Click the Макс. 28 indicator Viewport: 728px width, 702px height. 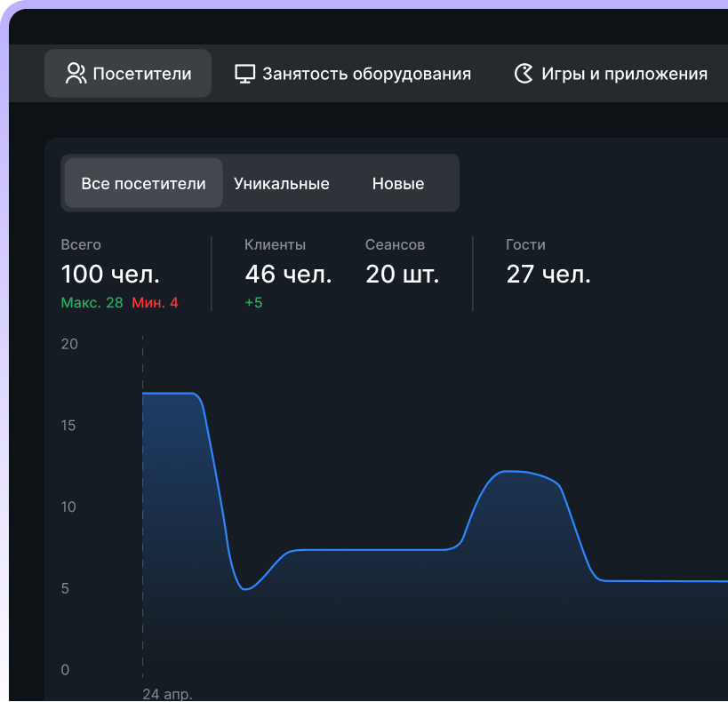[x=92, y=303]
